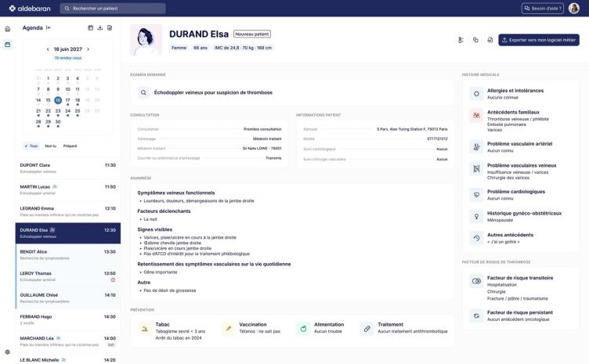Open LEROY Thomas appointment entry

(68, 276)
